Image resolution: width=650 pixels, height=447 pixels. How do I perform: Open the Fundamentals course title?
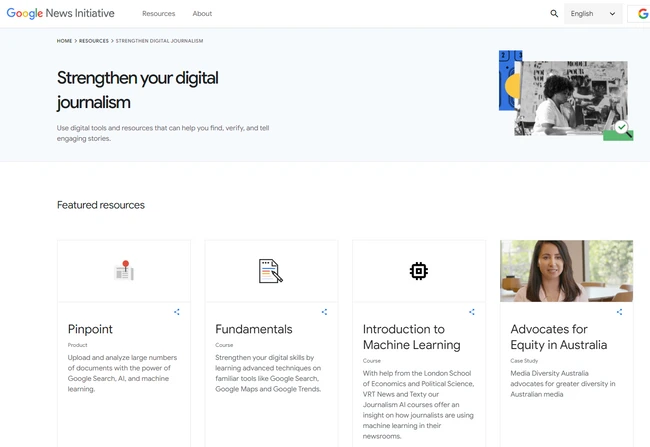pos(254,329)
